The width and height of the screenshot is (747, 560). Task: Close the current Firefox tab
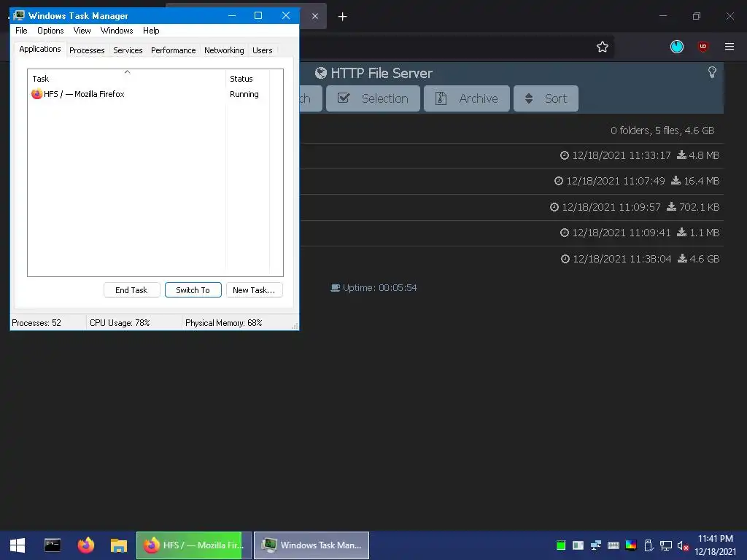coord(315,16)
